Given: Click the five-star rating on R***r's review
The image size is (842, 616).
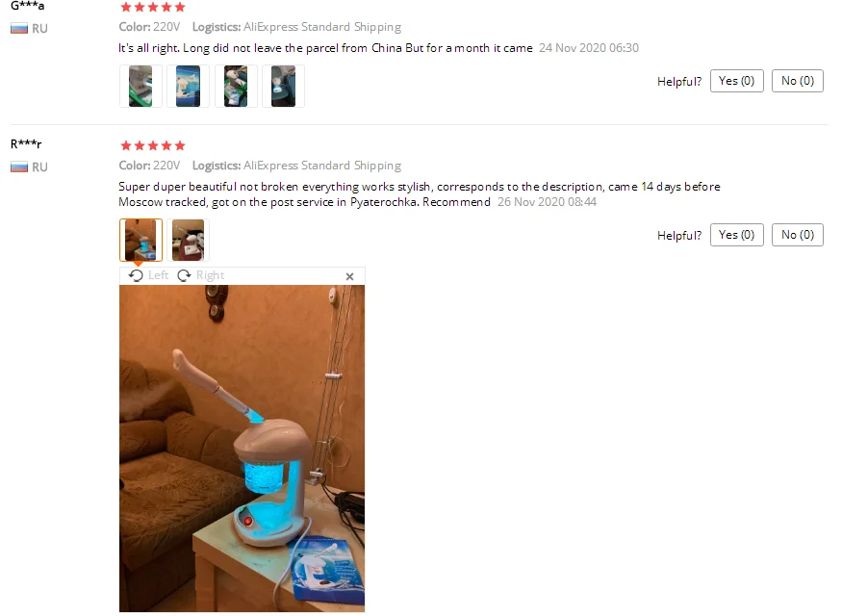Looking at the screenshot, I should (153, 145).
